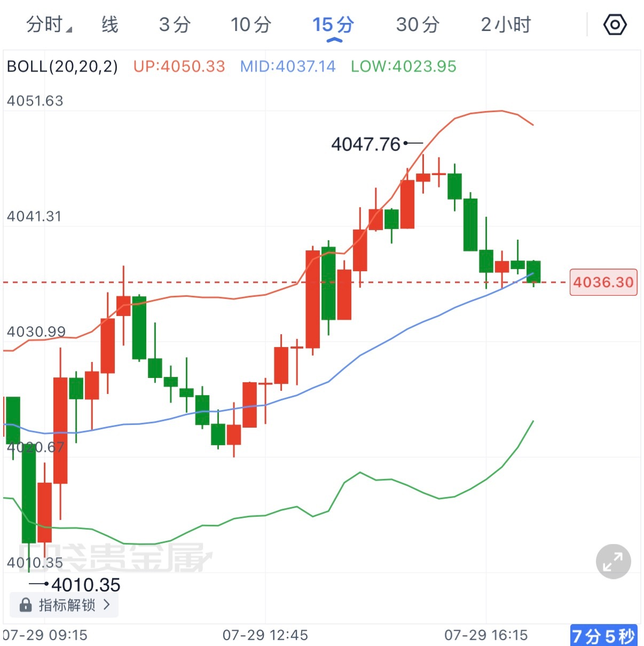Tap the 指标解锁 unlock button
644x646 pixels.
tap(64, 605)
